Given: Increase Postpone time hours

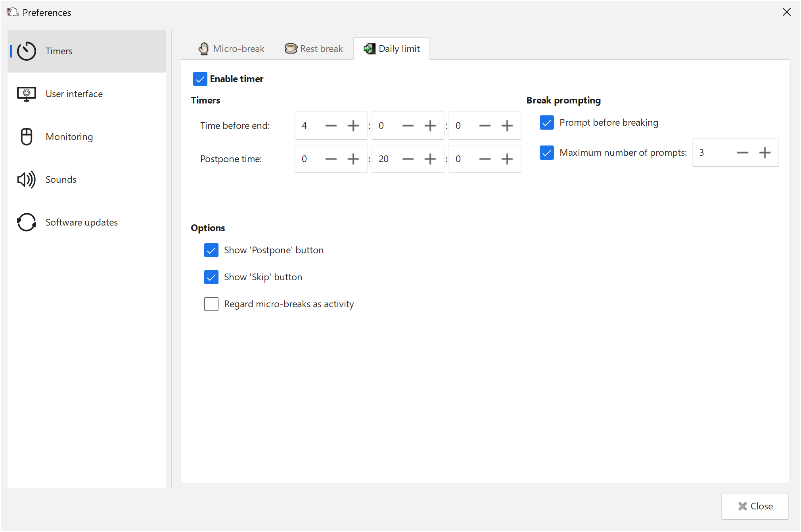Looking at the screenshot, I should [353, 159].
